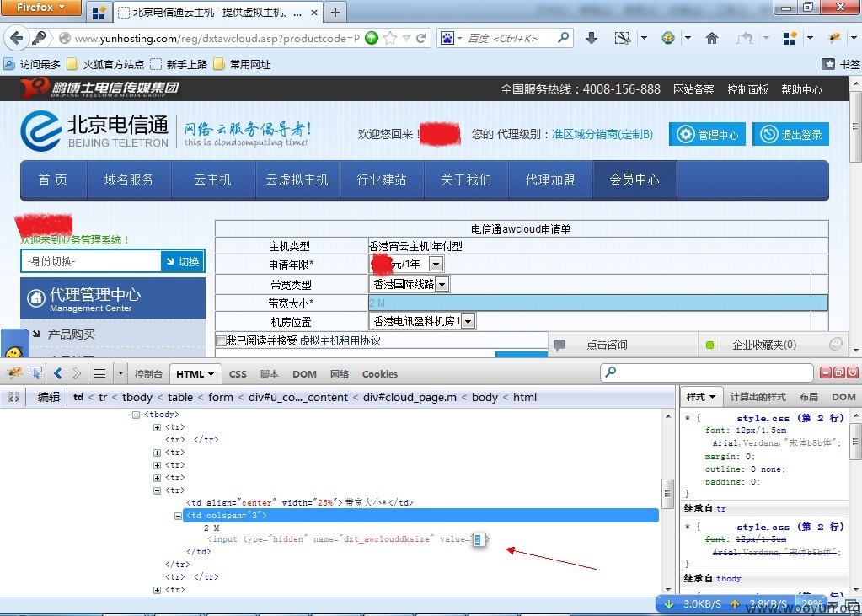
Task: Open the 计算出的样式 side tab
Action: (758, 397)
